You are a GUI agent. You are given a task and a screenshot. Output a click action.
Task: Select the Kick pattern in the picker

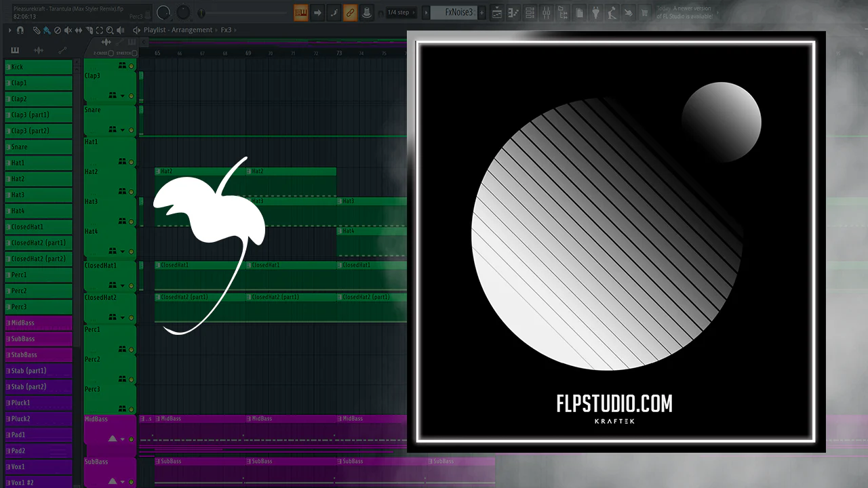(x=39, y=67)
